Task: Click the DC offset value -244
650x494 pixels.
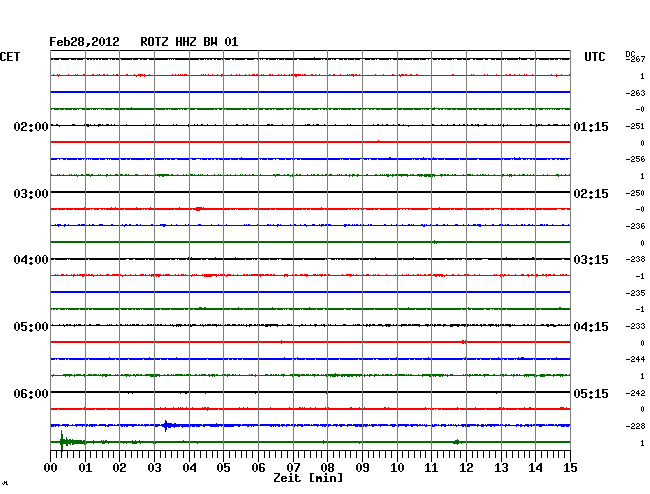Action: pos(635,359)
